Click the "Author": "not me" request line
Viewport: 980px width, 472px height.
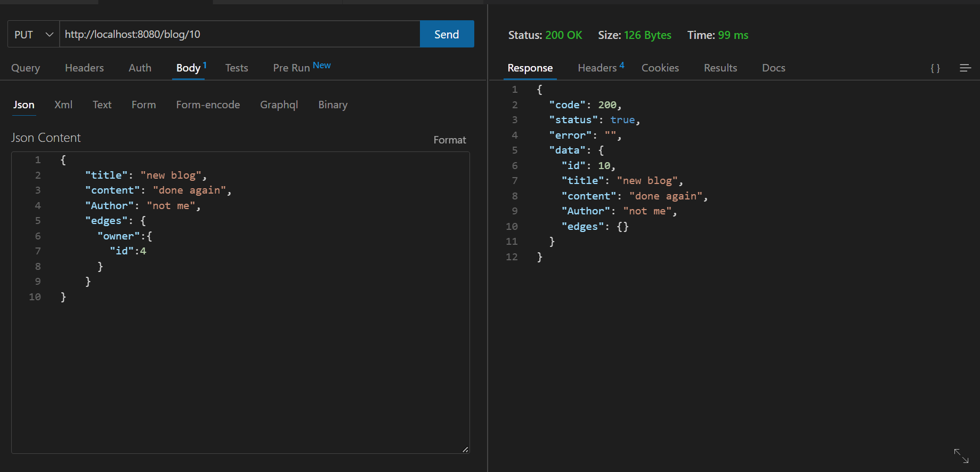pos(143,205)
